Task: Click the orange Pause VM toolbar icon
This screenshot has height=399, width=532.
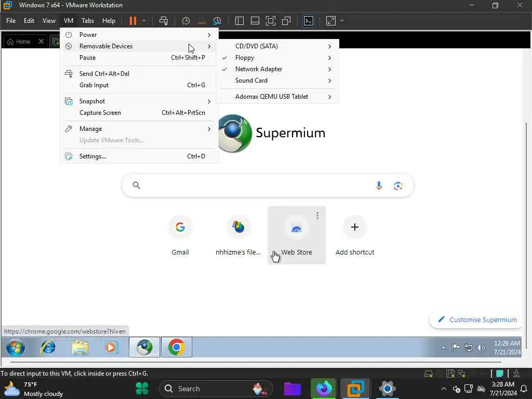Action: pos(132,21)
